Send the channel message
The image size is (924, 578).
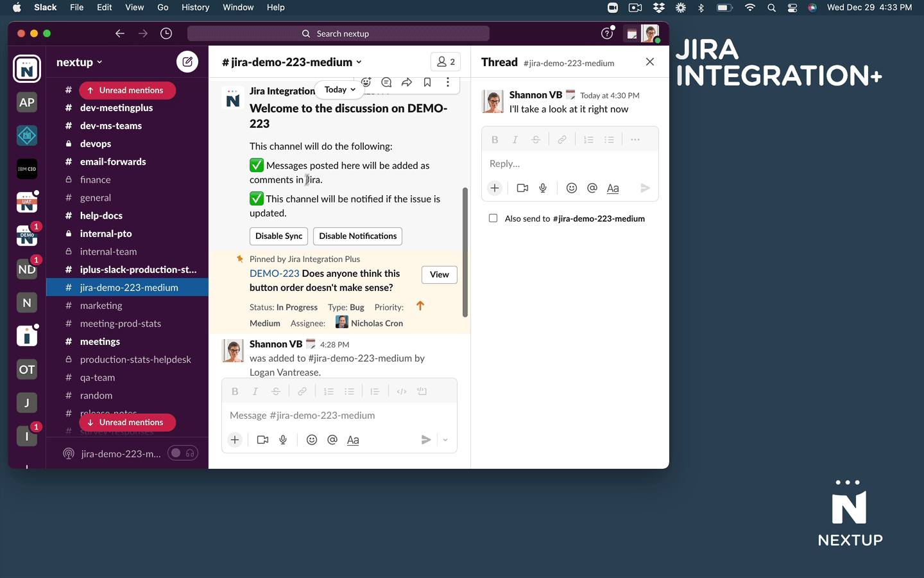(x=426, y=440)
